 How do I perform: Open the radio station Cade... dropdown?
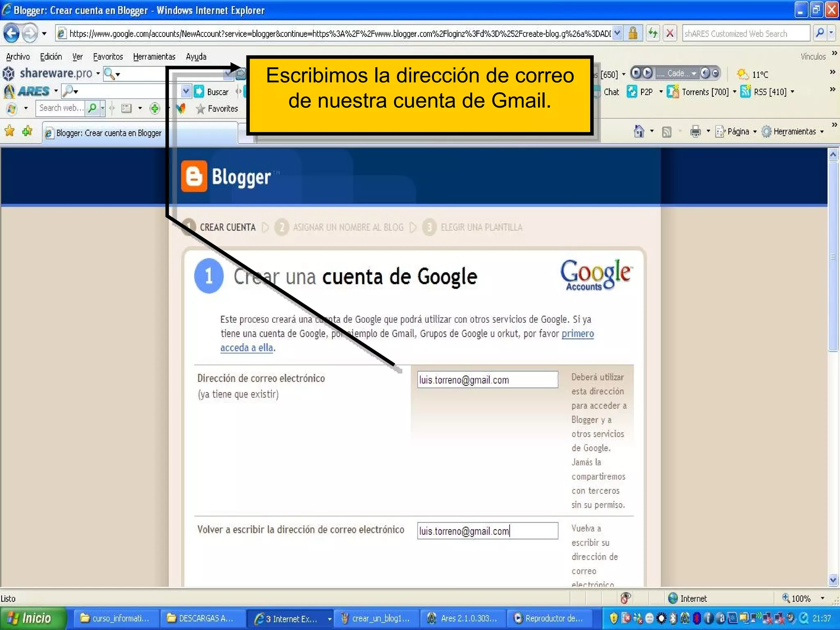coord(694,73)
